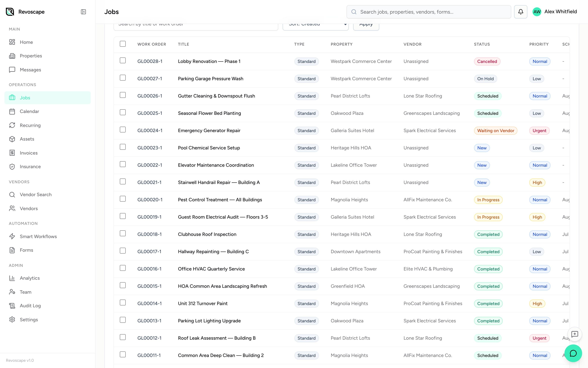Check the GL00012-1 row checkbox
This screenshot has height=368, width=588.
coord(123,337)
